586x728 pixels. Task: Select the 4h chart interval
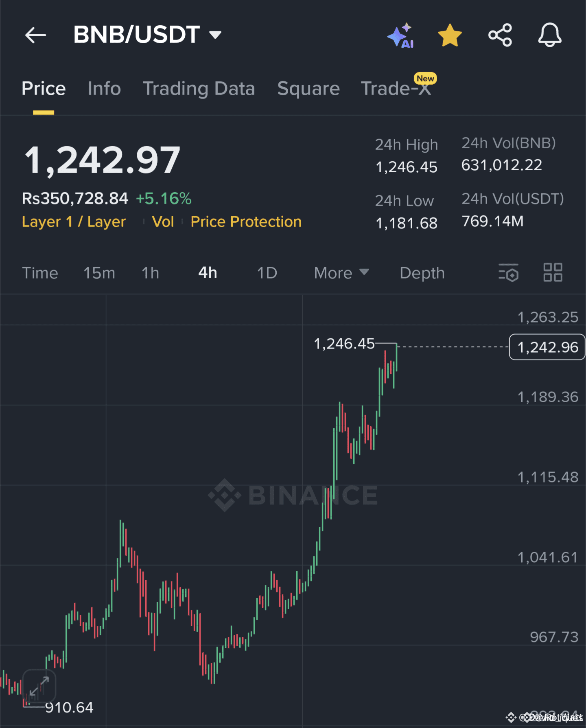208,273
